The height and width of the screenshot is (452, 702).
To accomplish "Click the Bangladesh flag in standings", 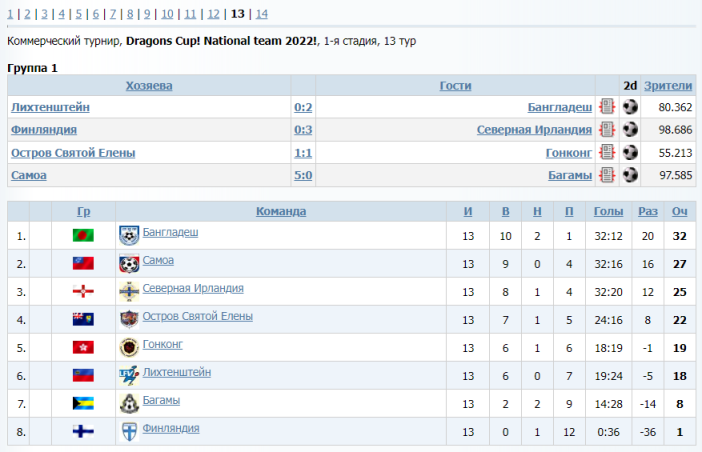I will tap(83, 235).
